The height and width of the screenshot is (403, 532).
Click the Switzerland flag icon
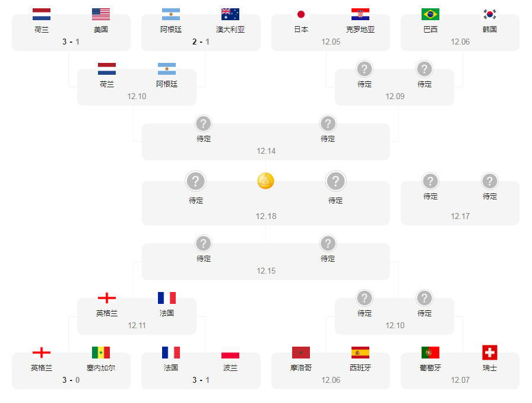coord(490,353)
